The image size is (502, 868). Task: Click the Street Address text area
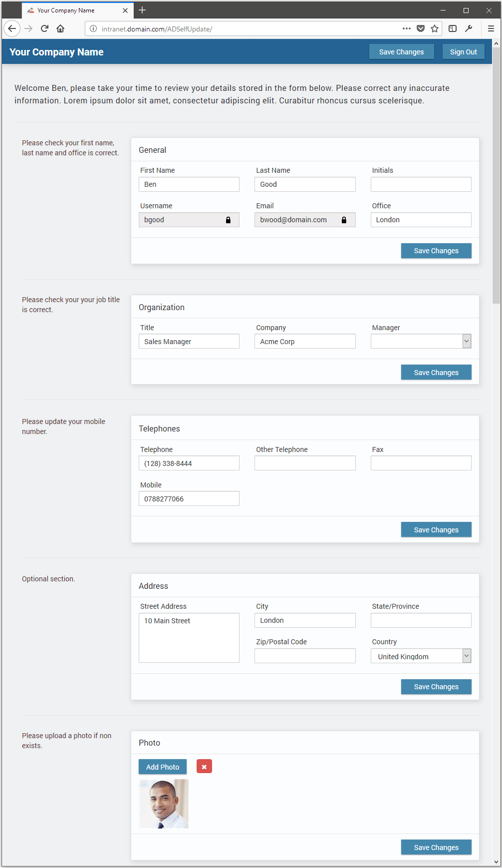[x=189, y=638]
